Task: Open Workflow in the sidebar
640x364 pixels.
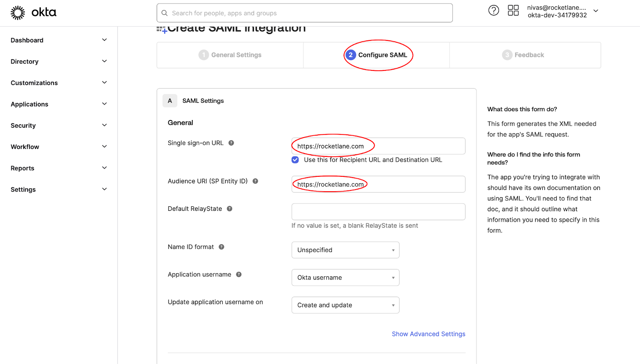Action: pos(25,147)
